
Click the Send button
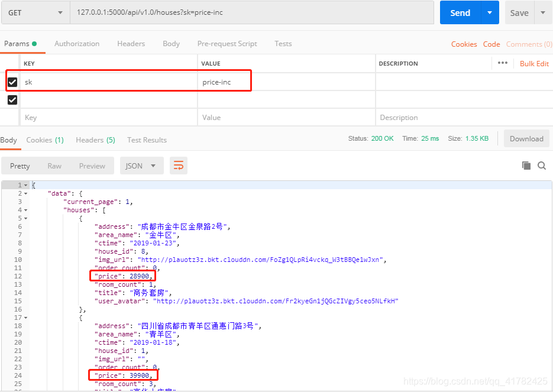pyautogui.click(x=460, y=12)
